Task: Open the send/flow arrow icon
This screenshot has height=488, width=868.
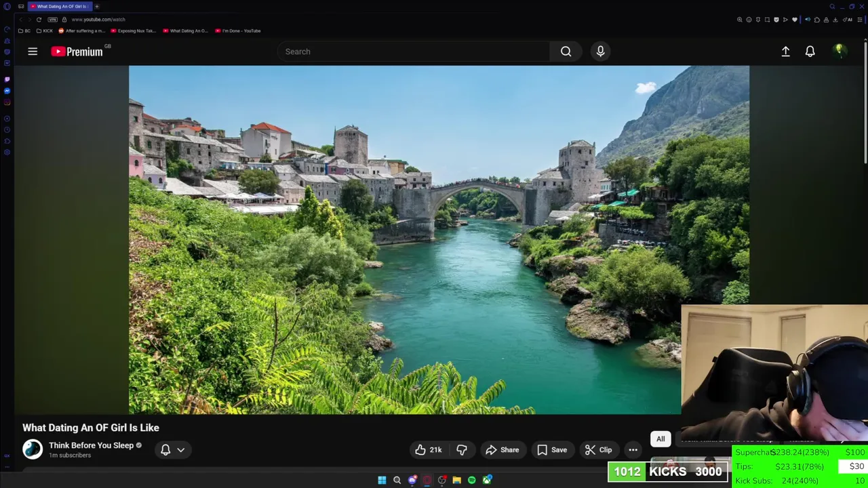Action: [785, 20]
